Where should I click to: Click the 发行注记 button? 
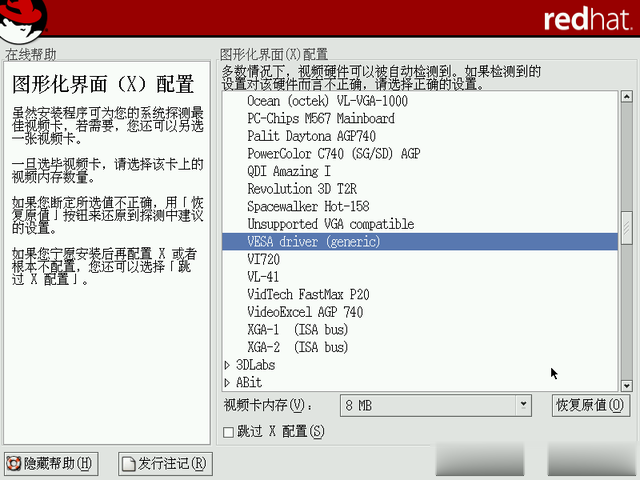click(165, 464)
